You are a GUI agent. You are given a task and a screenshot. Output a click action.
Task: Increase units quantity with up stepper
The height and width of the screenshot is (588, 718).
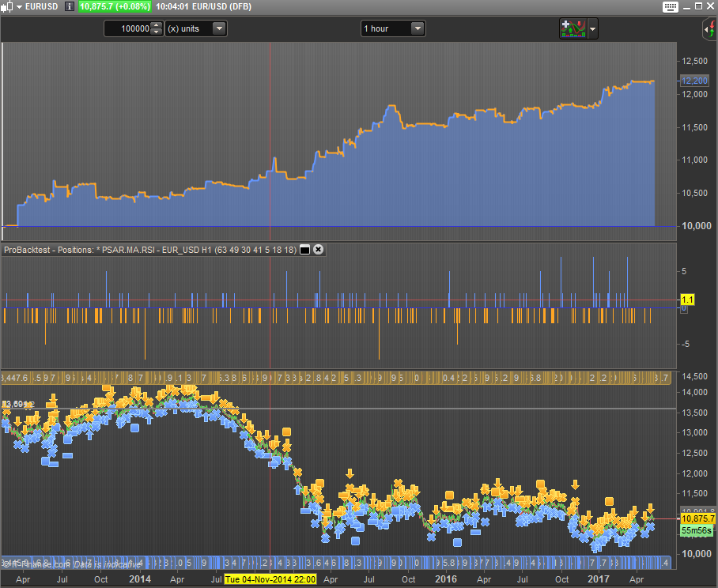(x=156, y=25)
